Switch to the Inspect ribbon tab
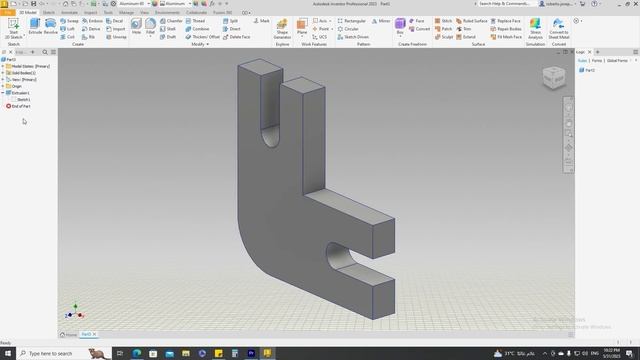The height and width of the screenshot is (360, 640). coord(91,13)
